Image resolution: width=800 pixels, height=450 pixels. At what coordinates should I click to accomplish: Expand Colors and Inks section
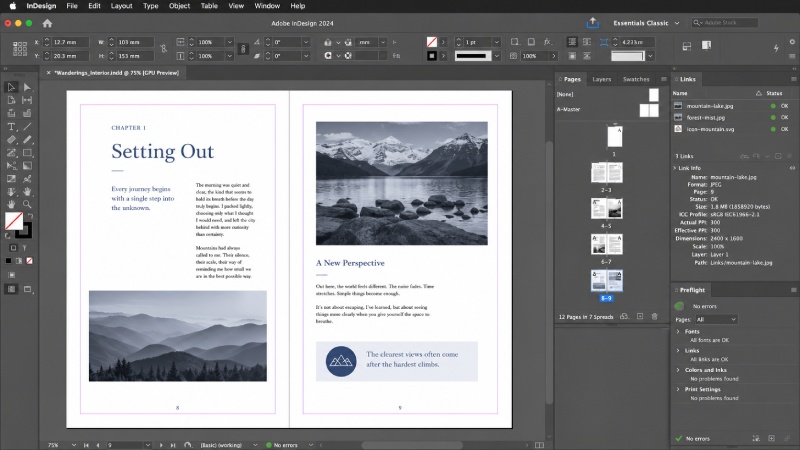[678, 370]
